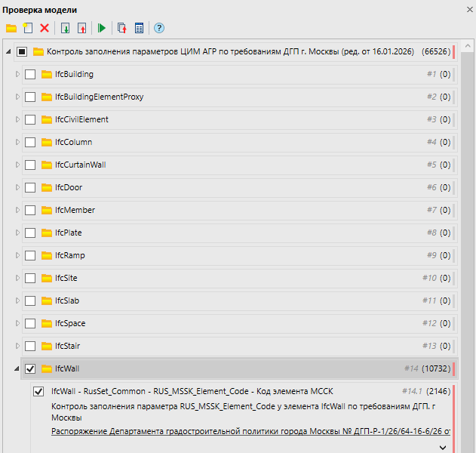Tick the IfcStair checkbox
The width and height of the screenshot is (476, 453).
point(30,346)
